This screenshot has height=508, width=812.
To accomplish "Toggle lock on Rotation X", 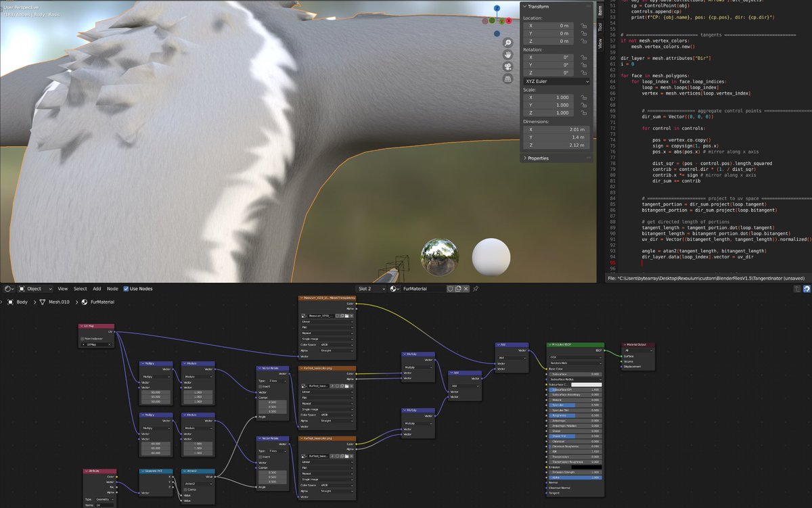I will click(583, 57).
